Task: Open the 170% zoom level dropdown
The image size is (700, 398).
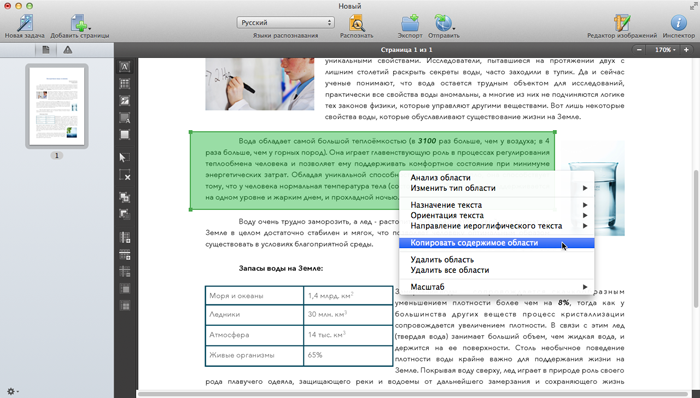Action: tap(665, 50)
